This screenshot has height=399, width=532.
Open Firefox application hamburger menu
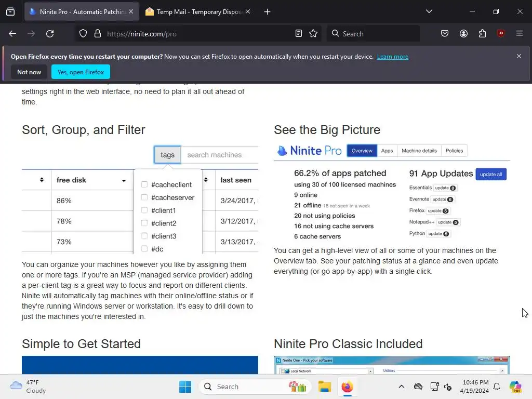coord(520,34)
